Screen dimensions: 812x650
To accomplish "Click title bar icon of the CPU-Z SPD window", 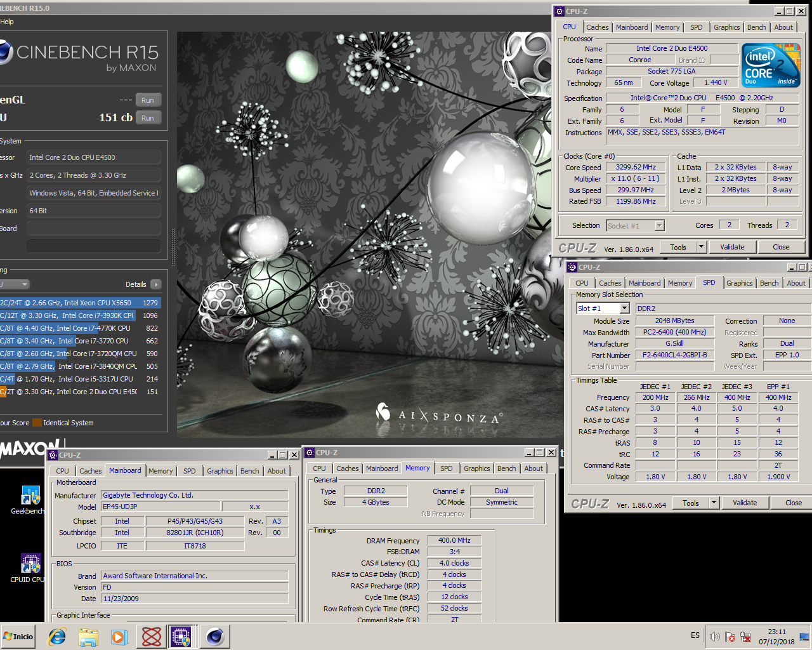I will tap(572, 267).
